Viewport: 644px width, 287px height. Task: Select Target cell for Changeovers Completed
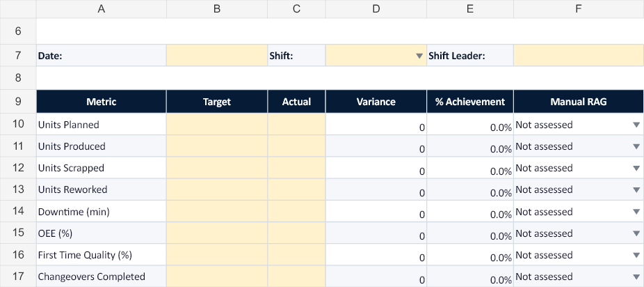pos(217,277)
